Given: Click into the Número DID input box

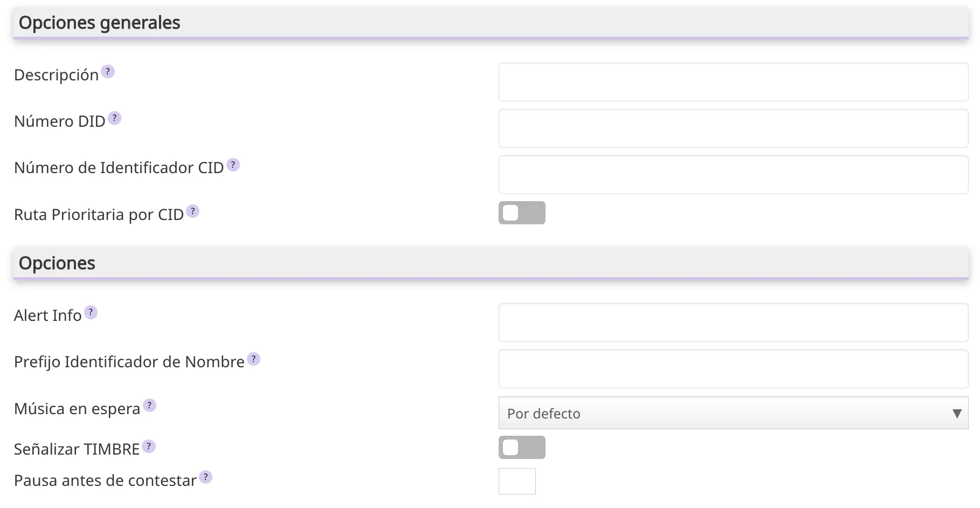Looking at the screenshot, I should [x=733, y=128].
